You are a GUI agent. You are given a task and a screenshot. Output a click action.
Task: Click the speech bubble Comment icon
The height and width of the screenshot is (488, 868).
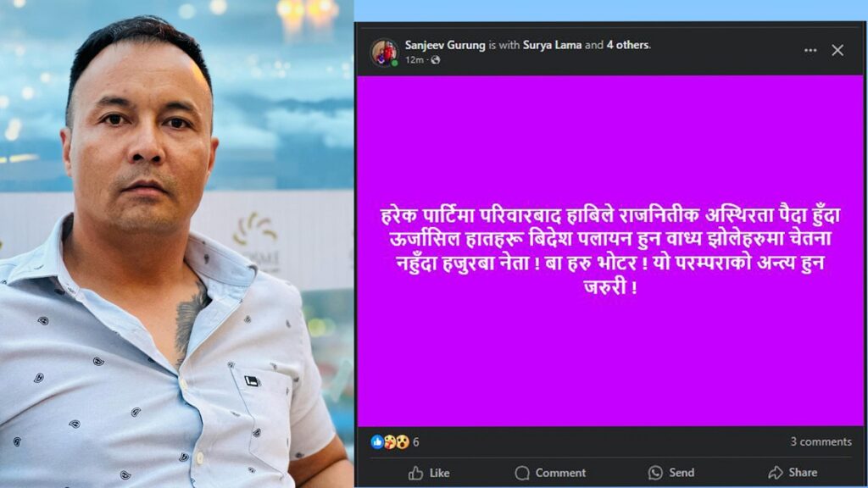[522, 473]
